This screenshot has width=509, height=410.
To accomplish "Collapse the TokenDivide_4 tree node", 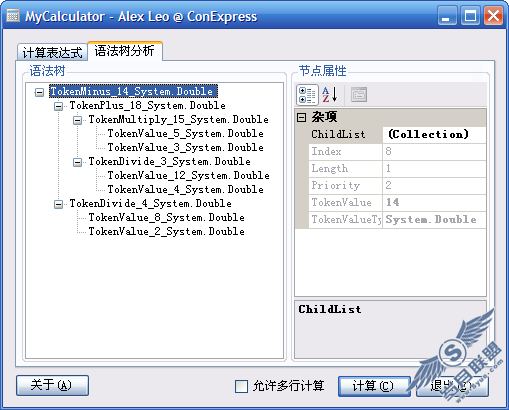I will coord(58,204).
